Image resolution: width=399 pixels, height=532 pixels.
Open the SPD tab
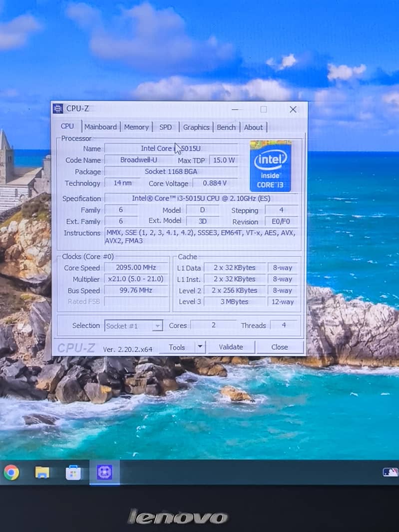(x=165, y=127)
